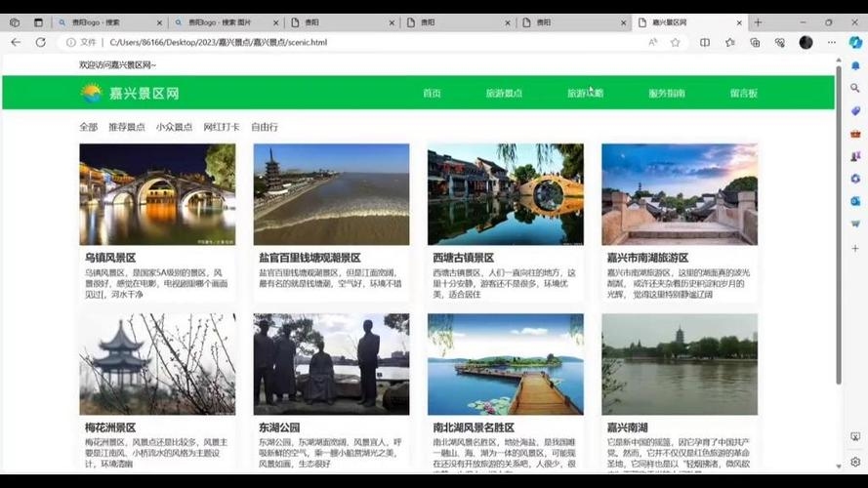The image size is (868, 488).
Task: Add a sidebar app with plus icon
Action: point(855,249)
